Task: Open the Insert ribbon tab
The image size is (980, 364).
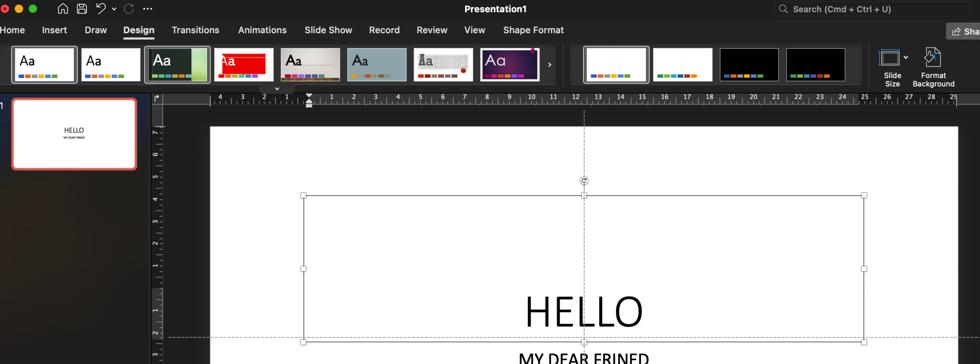Action: (54, 30)
